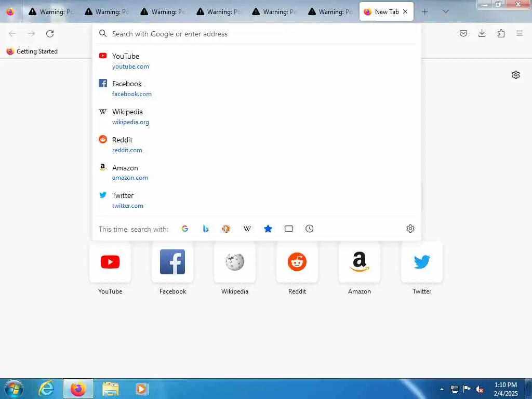Click Firefox taskbar button
Screen dimensions: 532x399
[x=78, y=389]
